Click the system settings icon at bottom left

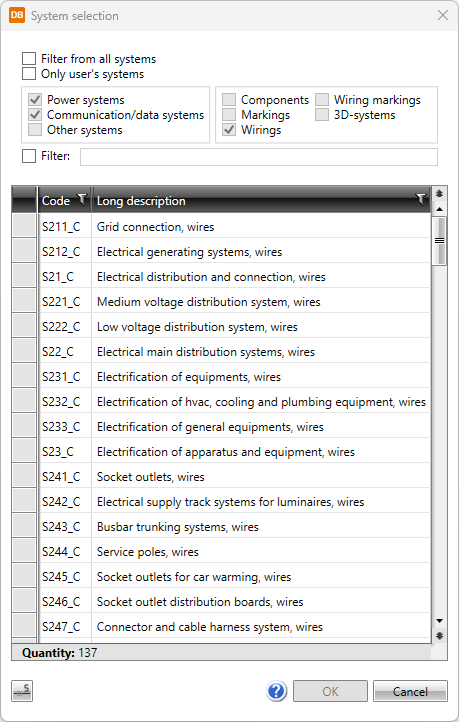(22, 691)
